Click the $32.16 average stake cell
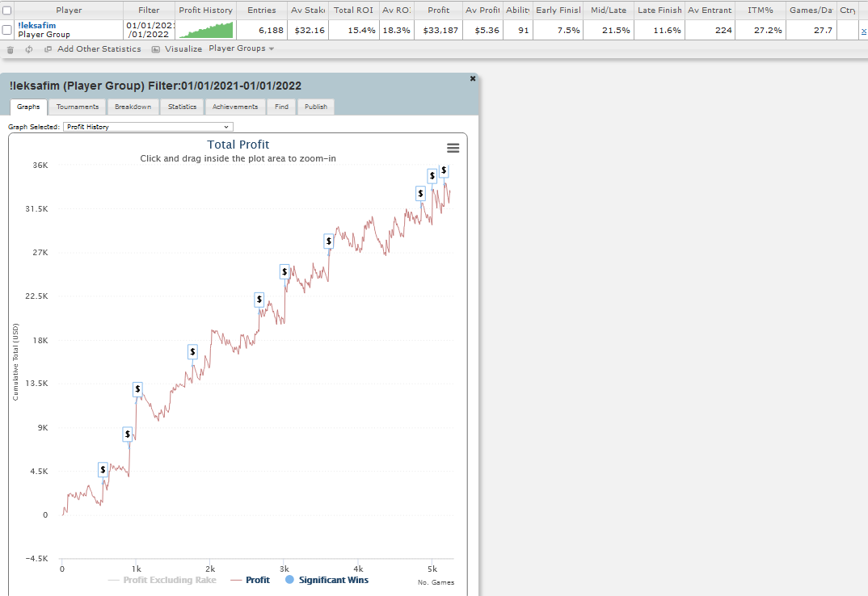The width and height of the screenshot is (868, 596). [x=310, y=31]
